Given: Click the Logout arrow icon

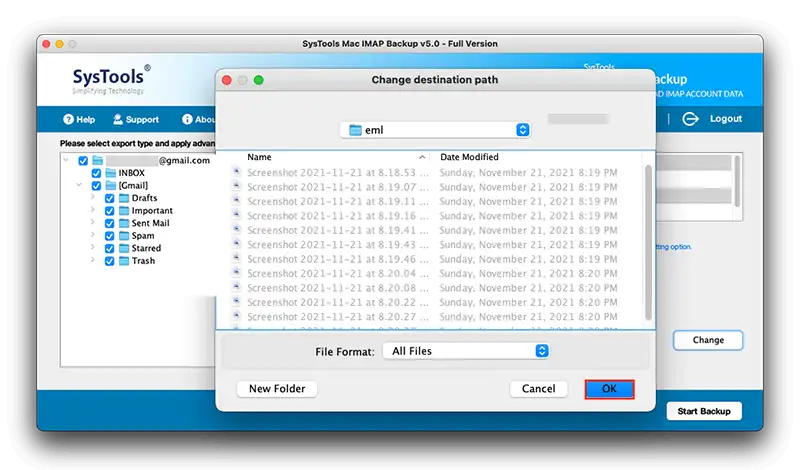Looking at the screenshot, I should [x=690, y=119].
